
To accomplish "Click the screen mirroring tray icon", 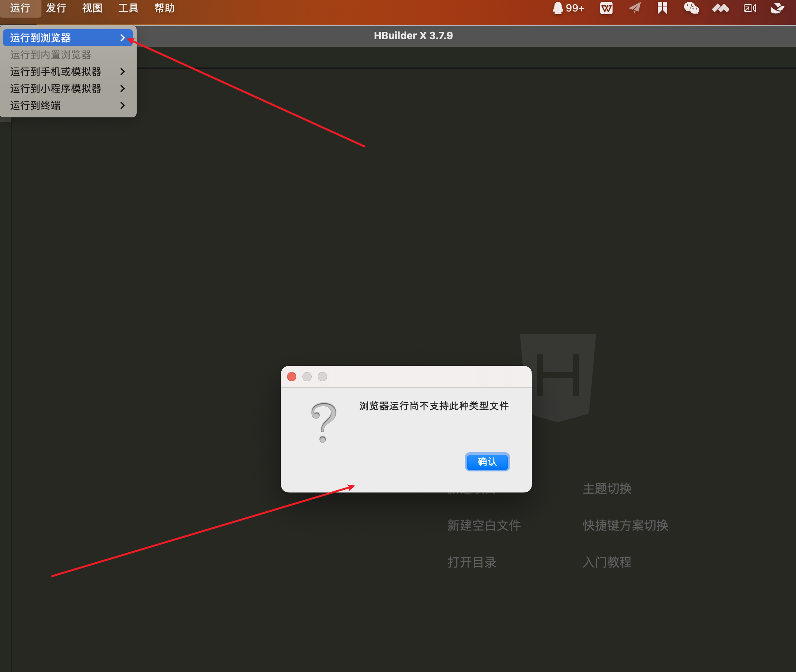I will click(x=750, y=8).
